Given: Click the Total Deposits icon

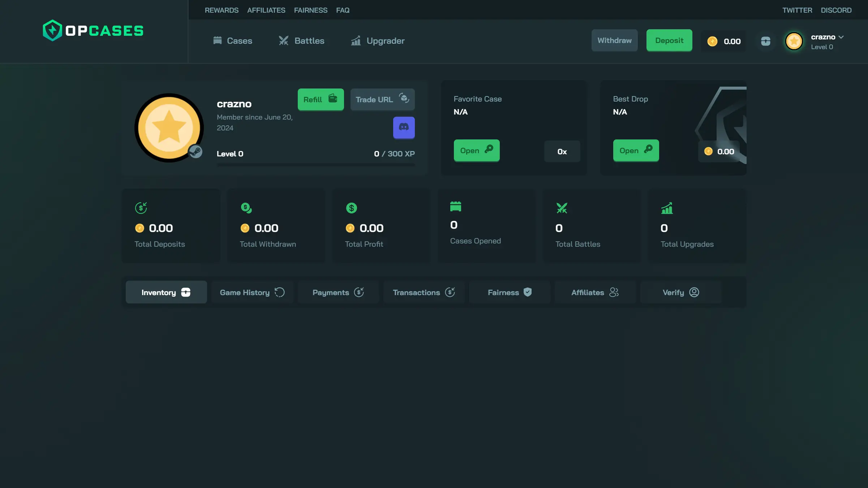Looking at the screenshot, I should click(141, 208).
